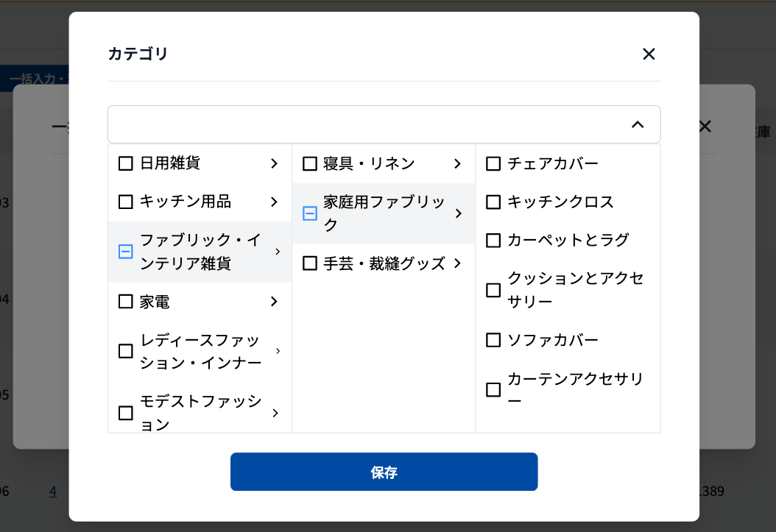Expand the 手芸・裁縫グッズ subcategory chevron

coord(458,263)
